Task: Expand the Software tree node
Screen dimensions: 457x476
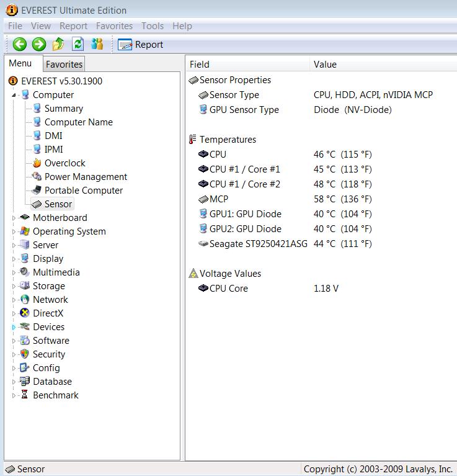Action: pos(14,341)
